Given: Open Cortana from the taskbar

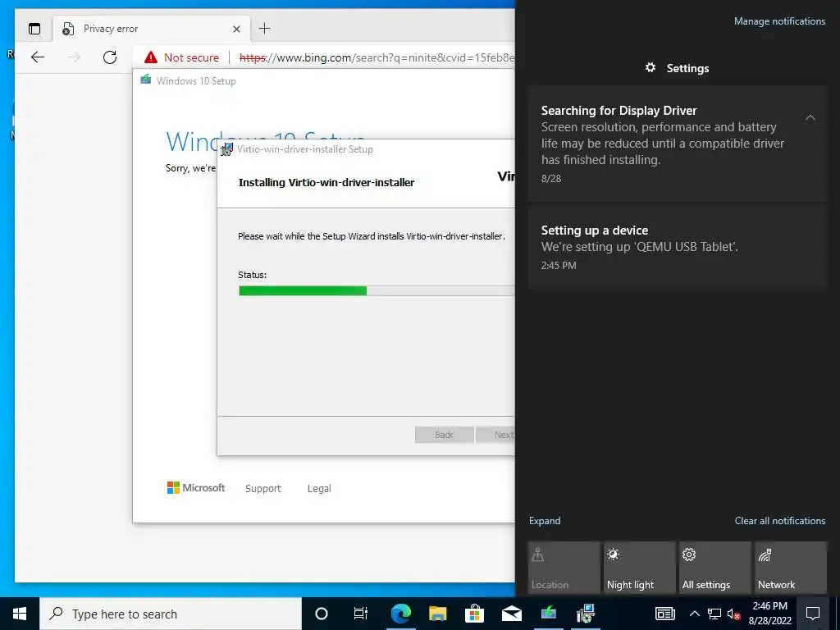Looking at the screenshot, I should pos(321,614).
